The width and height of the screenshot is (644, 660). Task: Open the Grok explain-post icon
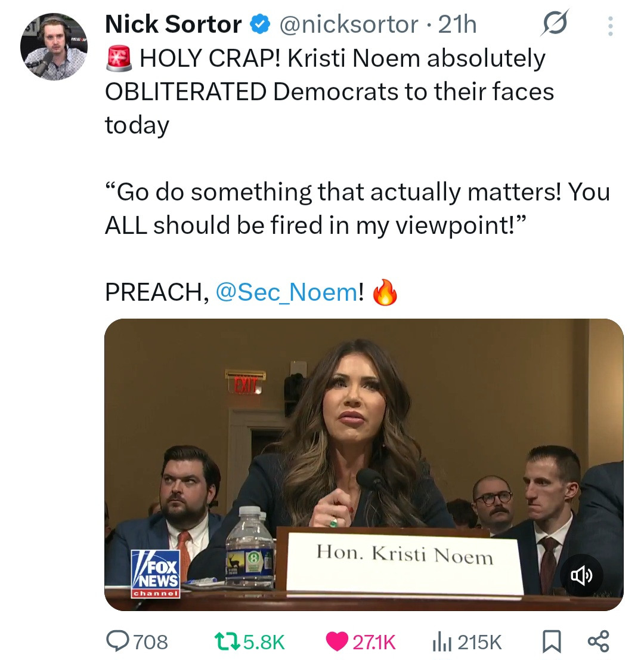click(555, 24)
